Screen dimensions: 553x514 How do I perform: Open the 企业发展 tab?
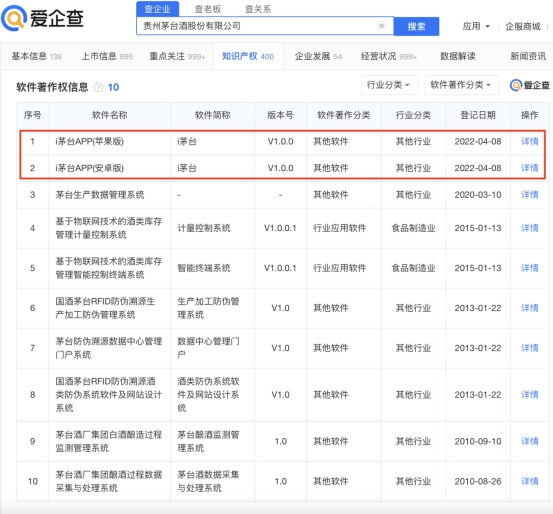[318, 56]
